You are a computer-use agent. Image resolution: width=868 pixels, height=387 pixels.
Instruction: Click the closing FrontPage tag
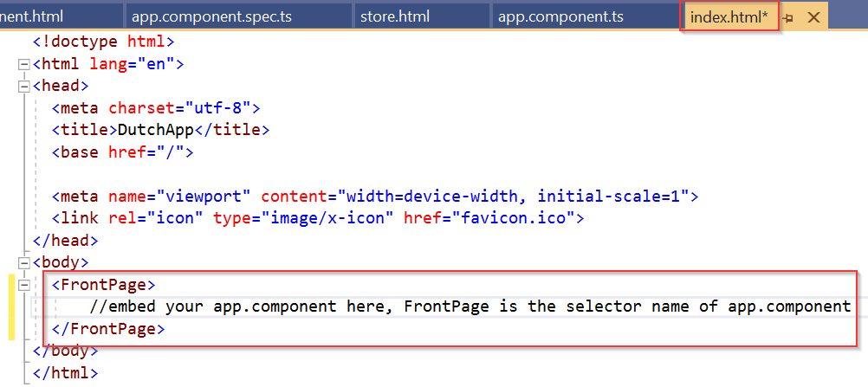click(108, 329)
